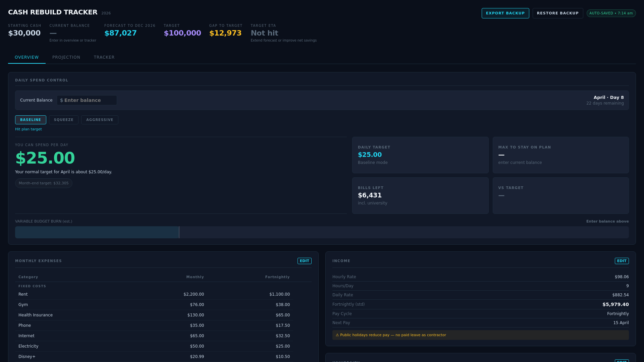Click the April Day 8 date label
This screenshot has height=362, width=644.
pos(609,98)
